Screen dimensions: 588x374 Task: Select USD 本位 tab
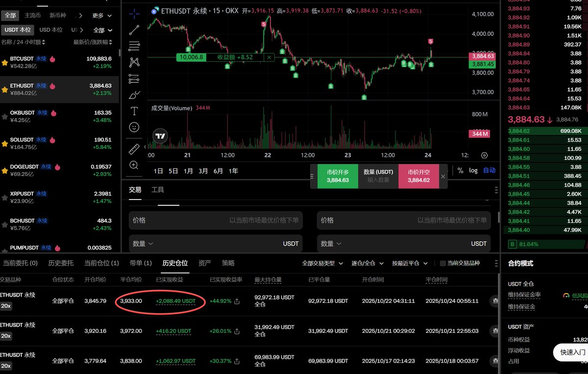(51, 30)
